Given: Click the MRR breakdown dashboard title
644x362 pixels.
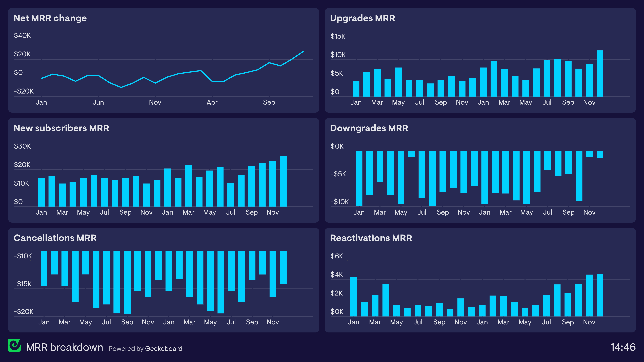Looking at the screenshot, I should (x=65, y=347).
